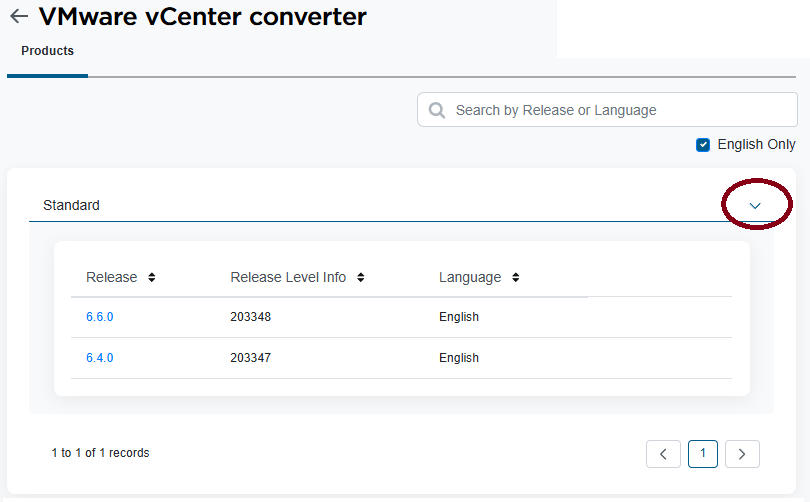The width and height of the screenshot is (810, 502).
Task: Open the 6.4.0 release link
Action: (100, 357)
